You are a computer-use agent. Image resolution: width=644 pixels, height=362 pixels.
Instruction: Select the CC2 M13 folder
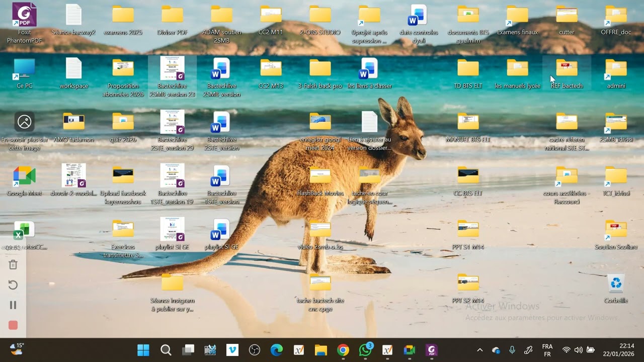pos(271,73)
